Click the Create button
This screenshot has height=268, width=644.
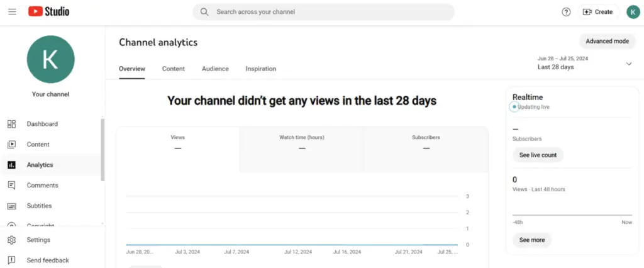[598, 12]
